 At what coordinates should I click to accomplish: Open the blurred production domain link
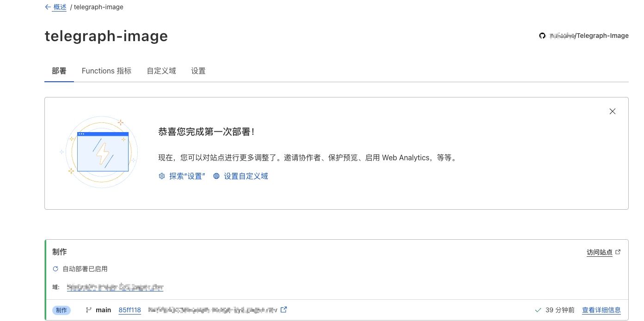pos(115,287)
